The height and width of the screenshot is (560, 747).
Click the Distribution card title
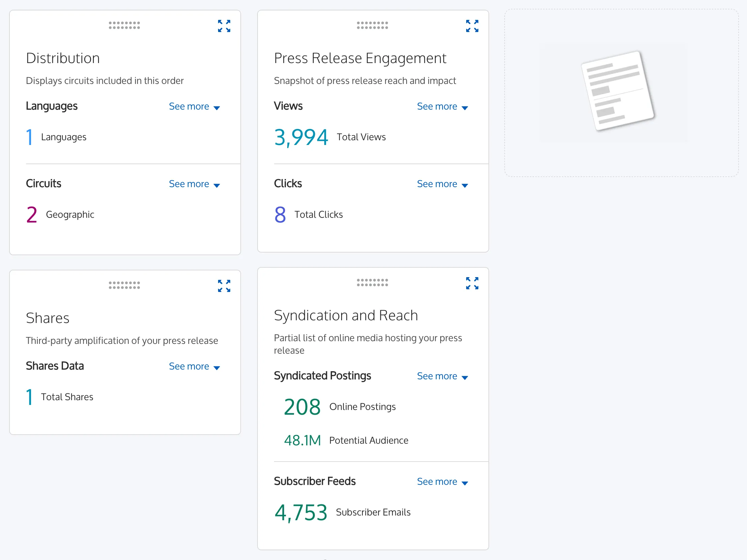63,58
